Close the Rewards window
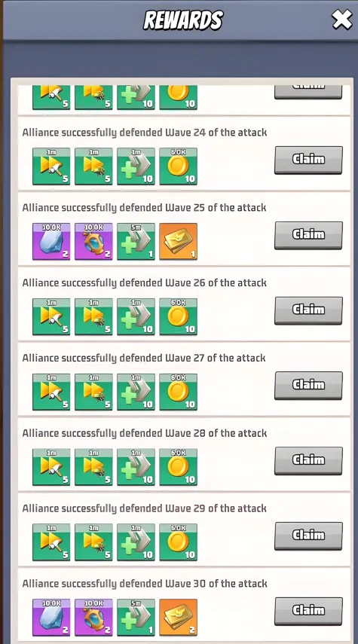This screenshot has height=644, width=358. 342,20
